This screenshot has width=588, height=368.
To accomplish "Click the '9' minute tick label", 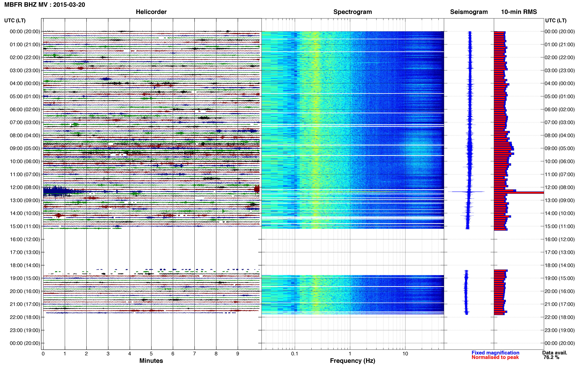I will [x=238, y=354].
